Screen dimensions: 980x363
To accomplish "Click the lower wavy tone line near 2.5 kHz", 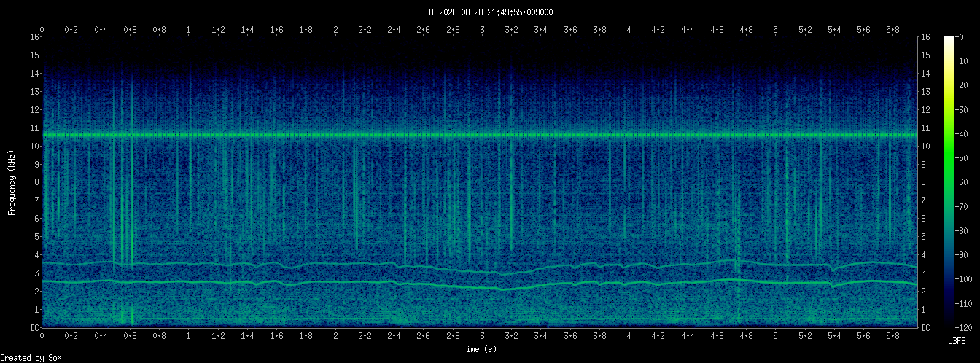I will click(480, 284).
